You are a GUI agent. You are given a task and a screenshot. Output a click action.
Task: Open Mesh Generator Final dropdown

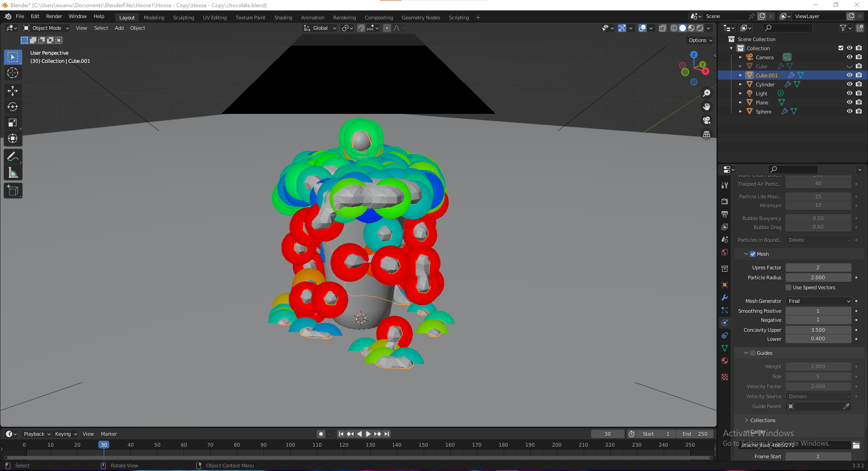click(819, 301)
